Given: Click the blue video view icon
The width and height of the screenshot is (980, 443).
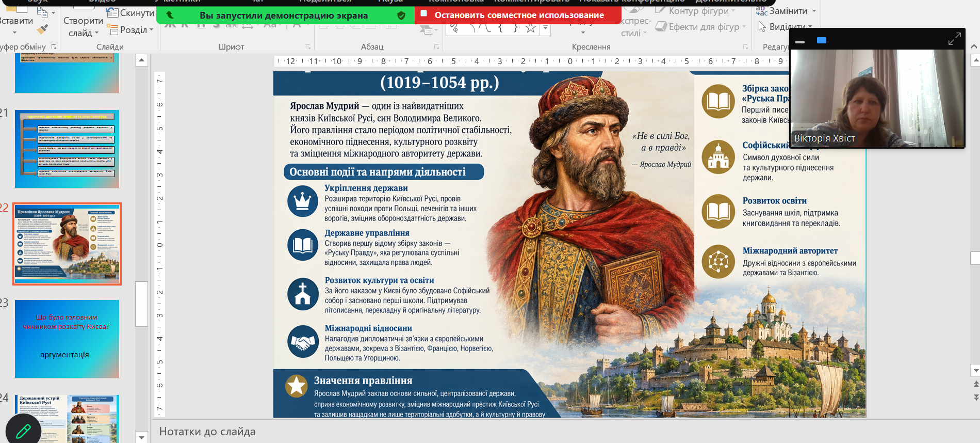Looking at the screenshot, I should 822,40.
